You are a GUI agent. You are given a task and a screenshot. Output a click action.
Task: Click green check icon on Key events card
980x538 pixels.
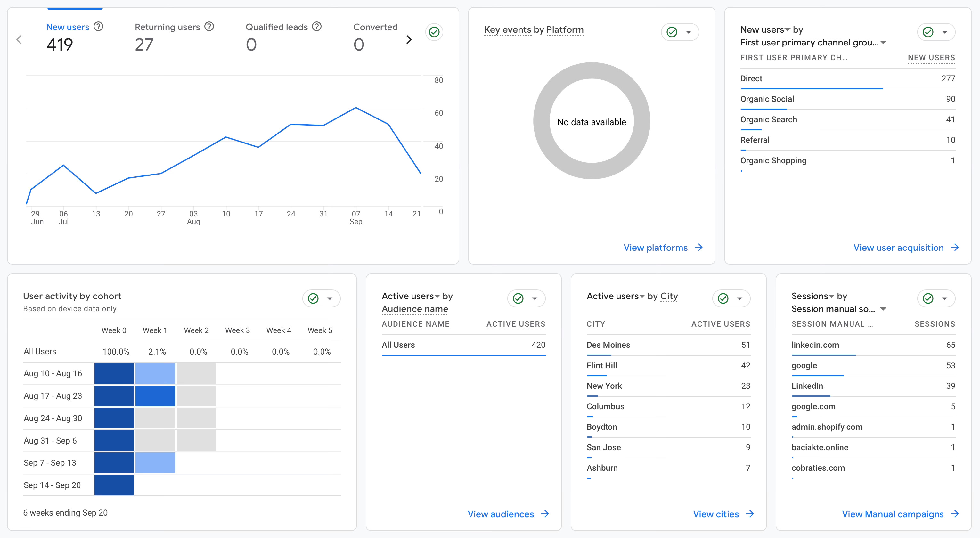672,32
